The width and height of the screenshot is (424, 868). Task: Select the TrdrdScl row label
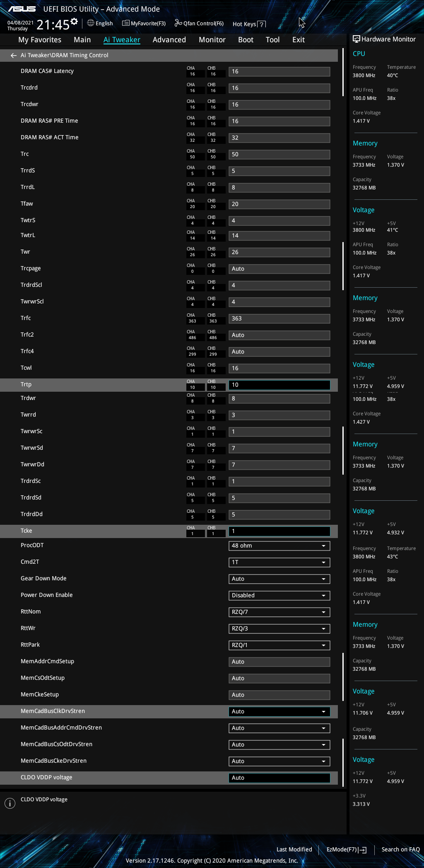[31, 285]
